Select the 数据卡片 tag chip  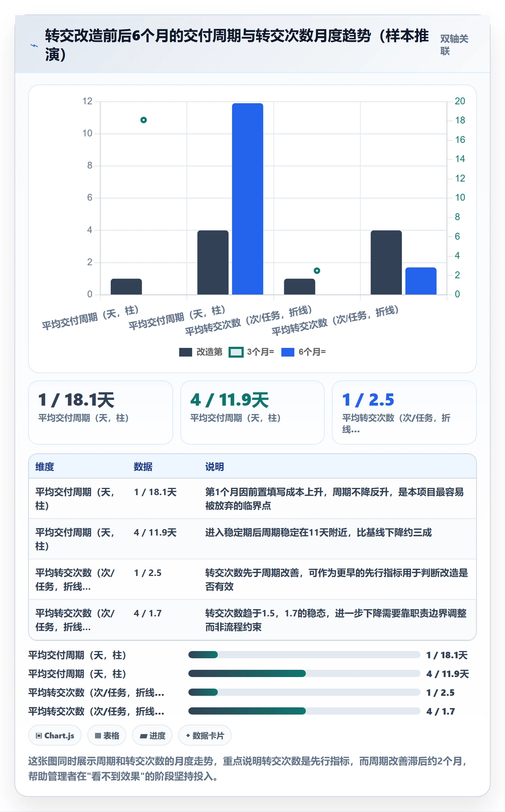(205, 735)
